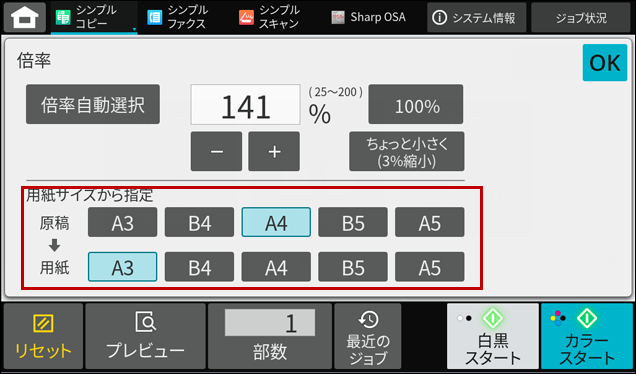Decrease ratio with the minus button

pyautogui.click(x=217, y=151)
